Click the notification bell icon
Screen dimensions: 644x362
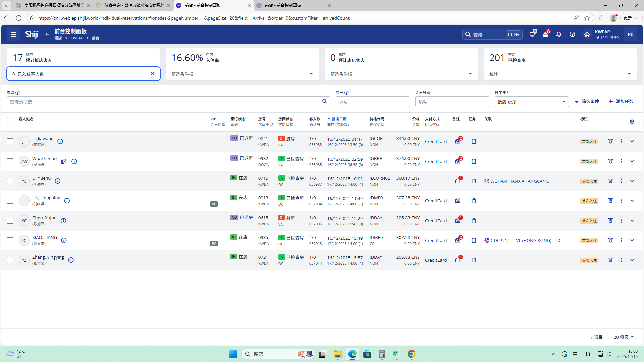[559, 34]
